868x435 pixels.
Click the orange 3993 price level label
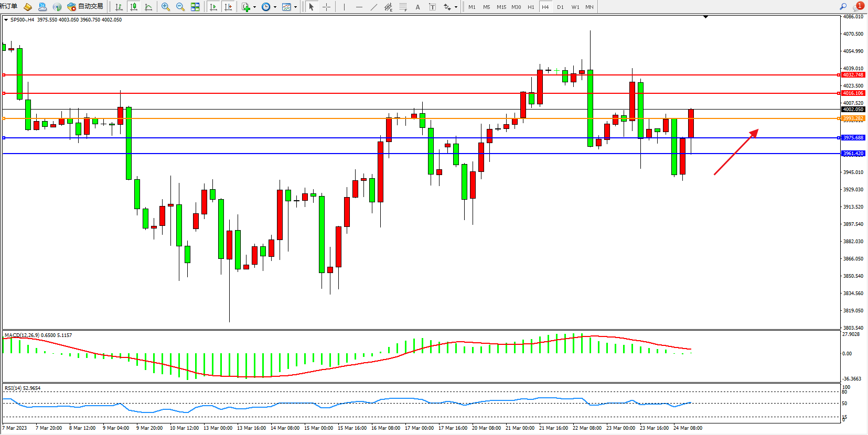(x=853, y=118)
